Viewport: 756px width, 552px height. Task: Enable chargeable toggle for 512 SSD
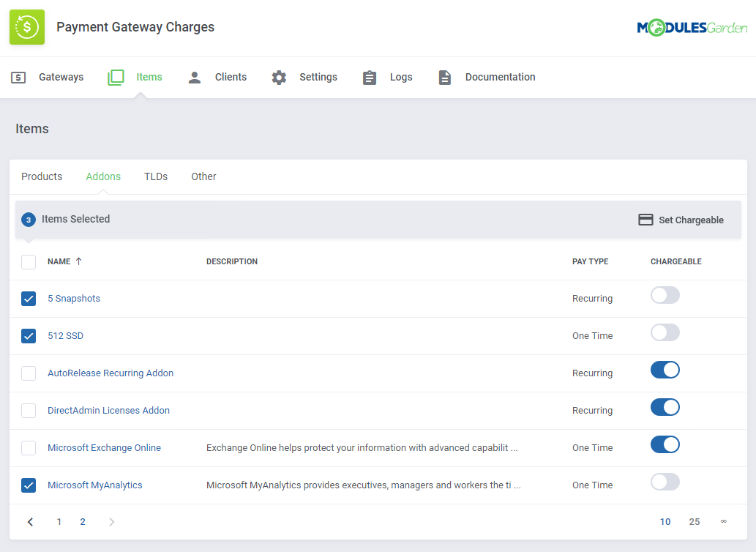tap(665, 333)
